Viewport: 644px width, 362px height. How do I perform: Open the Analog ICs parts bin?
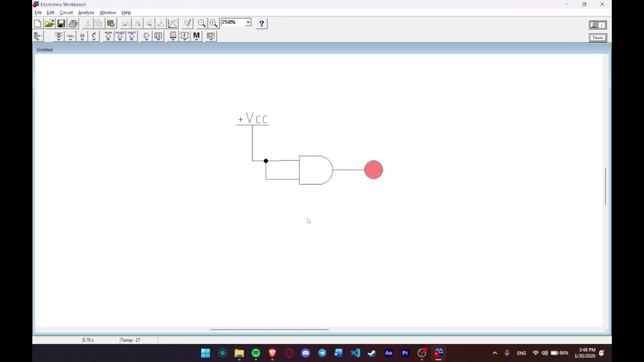point(108,36)
